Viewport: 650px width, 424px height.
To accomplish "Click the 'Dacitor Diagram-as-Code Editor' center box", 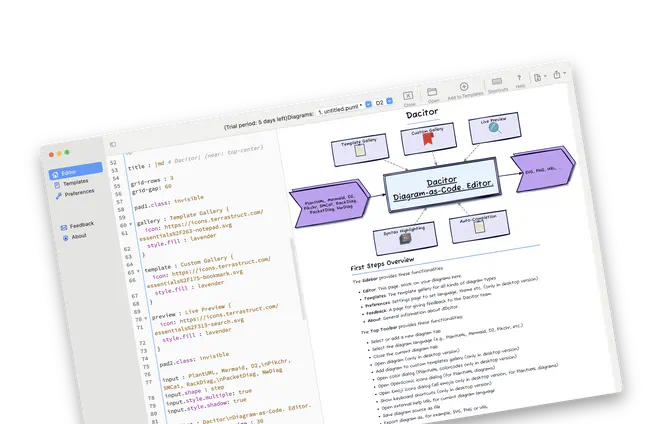I will 442,184.
